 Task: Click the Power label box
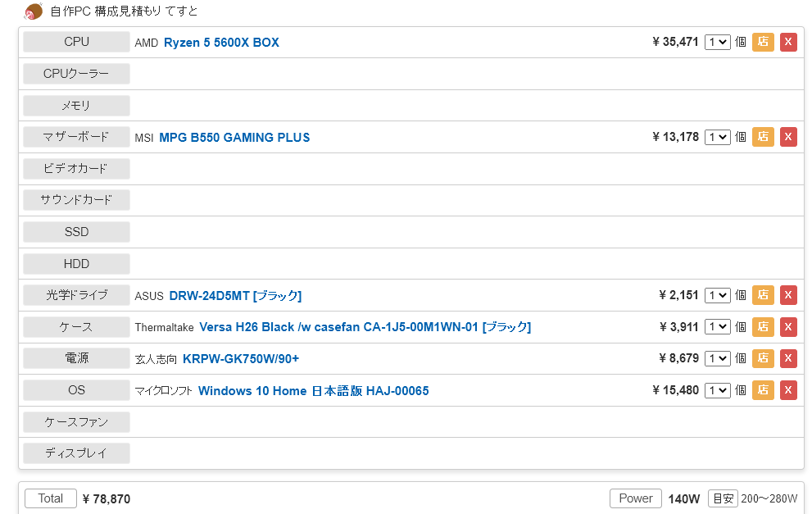[x=635, y=498]
